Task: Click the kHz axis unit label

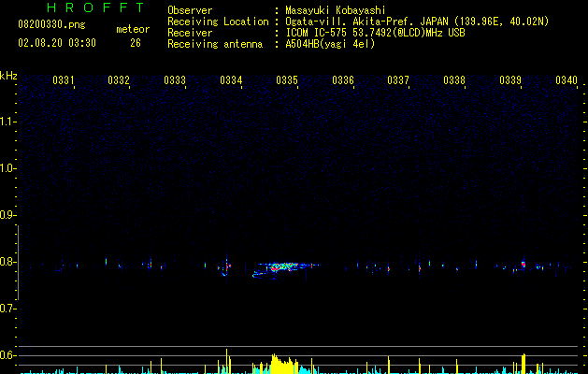Action: tap(8, 76)
